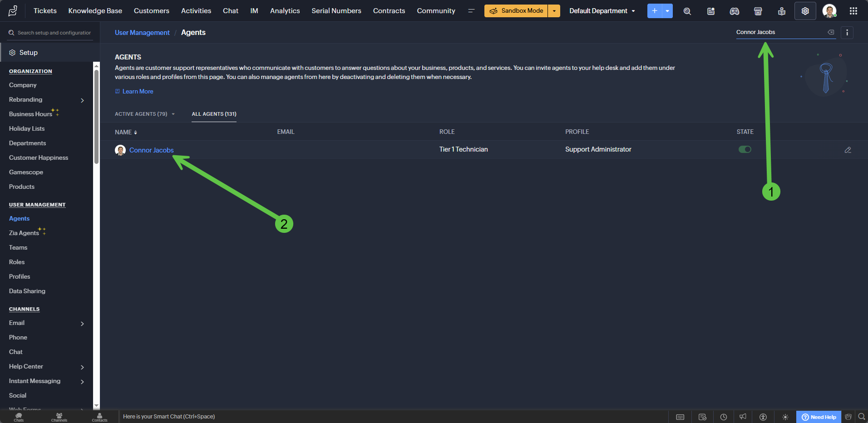Click the edit pencil icon for Connor Jacobs
This screenshot has width=868, height=423.
coord(848,150)
